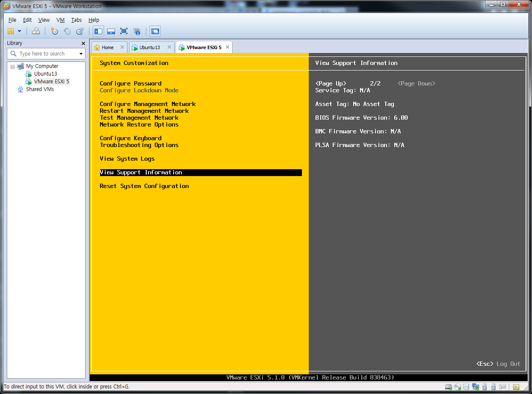This screenshot has width=532, height=394.
Task: Click the <Esc> Log Out label
Action: pyautogui.click(x=498, y=364)
